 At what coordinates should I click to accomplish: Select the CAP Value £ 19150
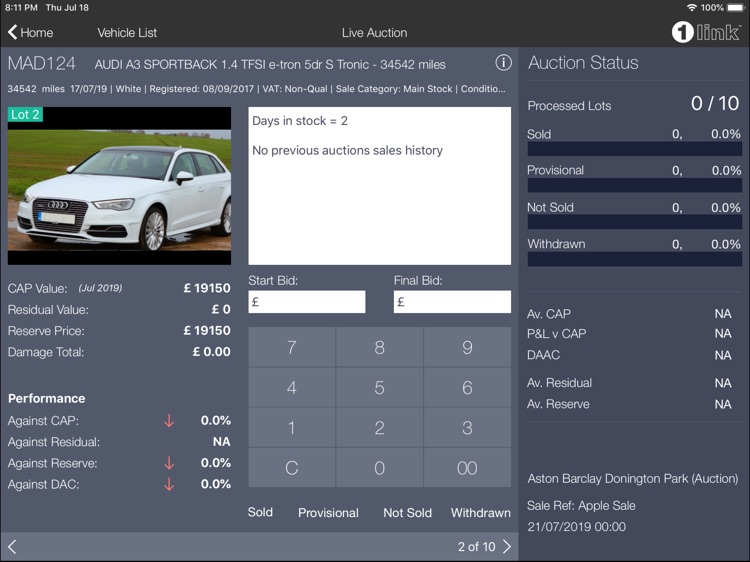(x=207, y=288)
